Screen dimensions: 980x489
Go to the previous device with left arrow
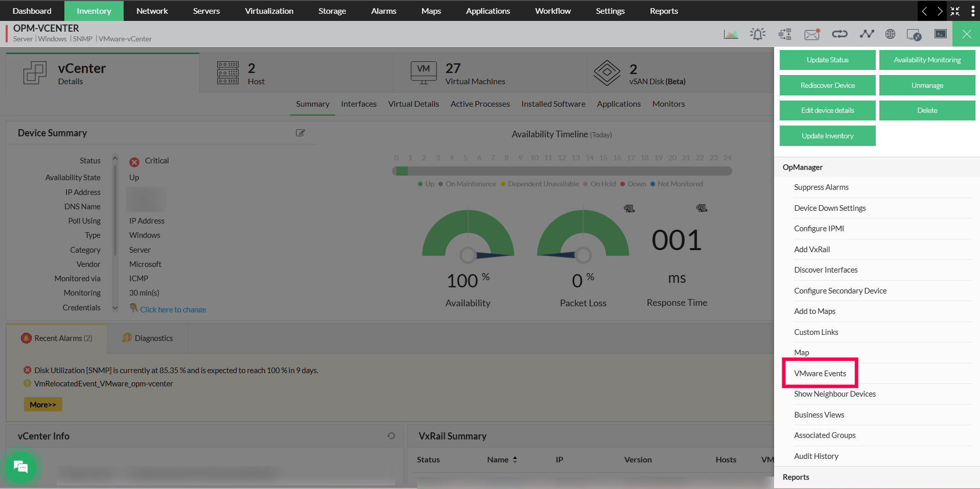click(x=924, y=11)
